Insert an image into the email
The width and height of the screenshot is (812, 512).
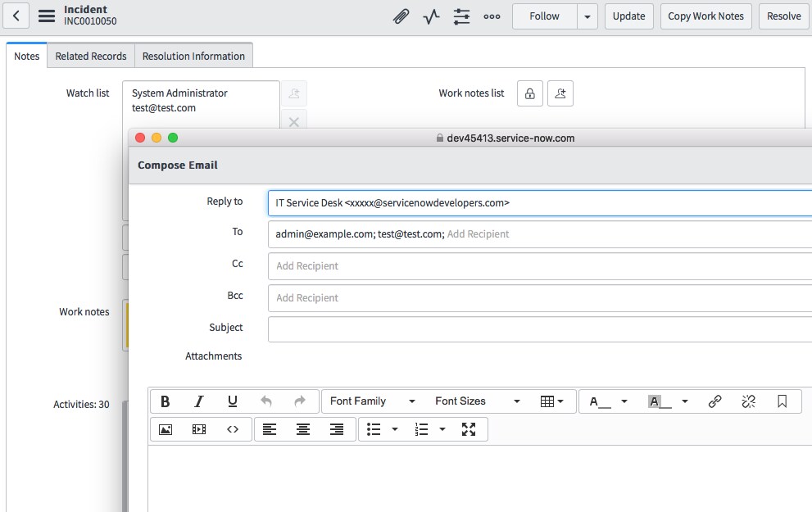[166, 429]
